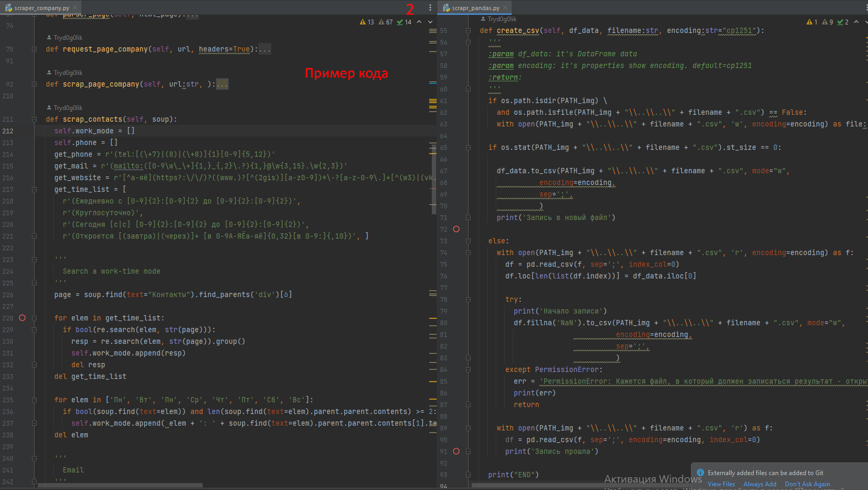Place cursor on 'self.work_mode = []' line
The width and height of the screenshot is (868, 490).
[x=95, y=131]
